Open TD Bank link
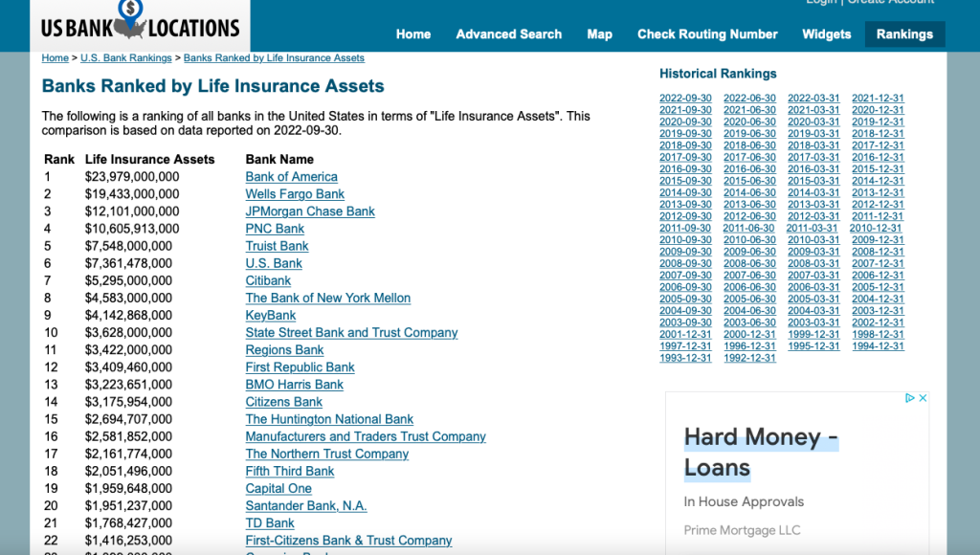The width and height of the screenshot is (980, 555). click(270, 522)
